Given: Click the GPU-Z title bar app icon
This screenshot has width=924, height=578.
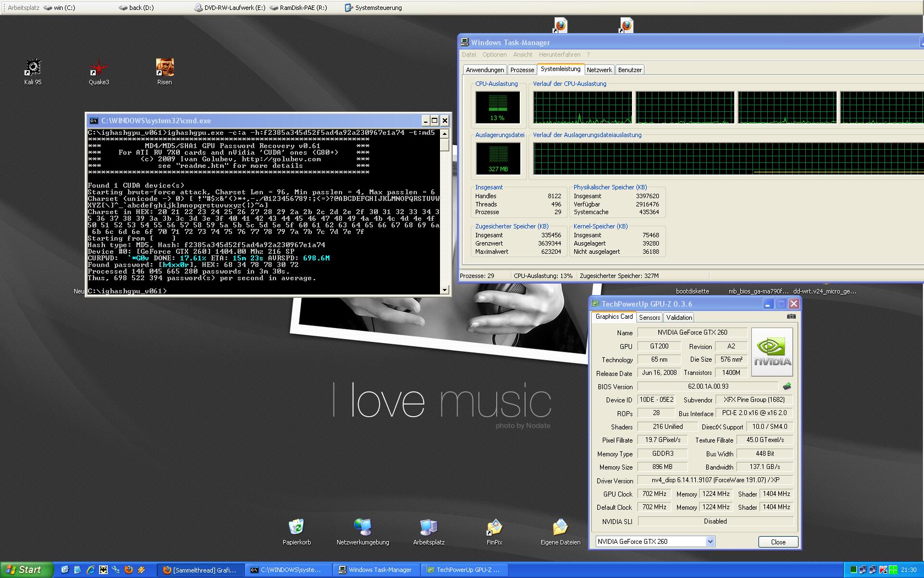Looking at the screenshot, I should coord(595,304).
